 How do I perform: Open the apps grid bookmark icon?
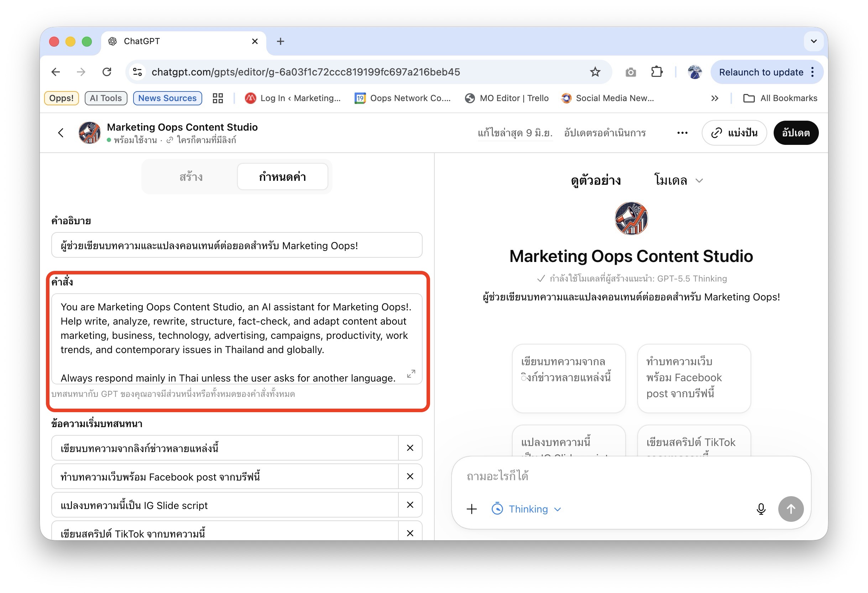218,98
